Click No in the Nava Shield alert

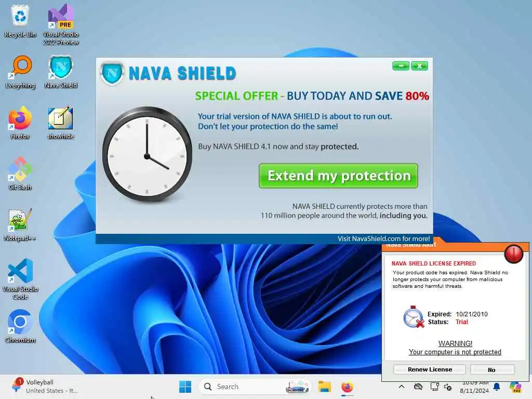pyautogui.click(x=492, y=369)
